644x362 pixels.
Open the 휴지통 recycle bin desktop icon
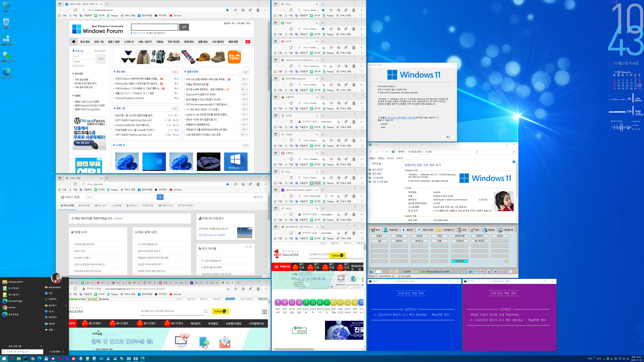[x=6, y=23]
